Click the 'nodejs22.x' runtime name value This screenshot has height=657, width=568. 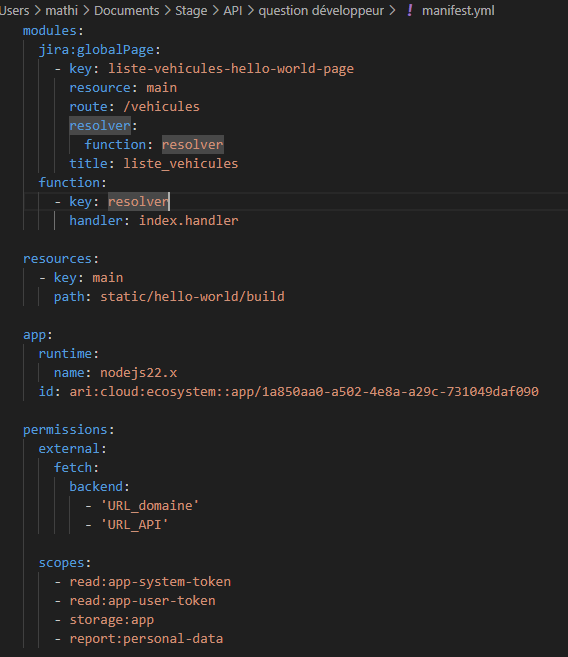pos(139,373)
